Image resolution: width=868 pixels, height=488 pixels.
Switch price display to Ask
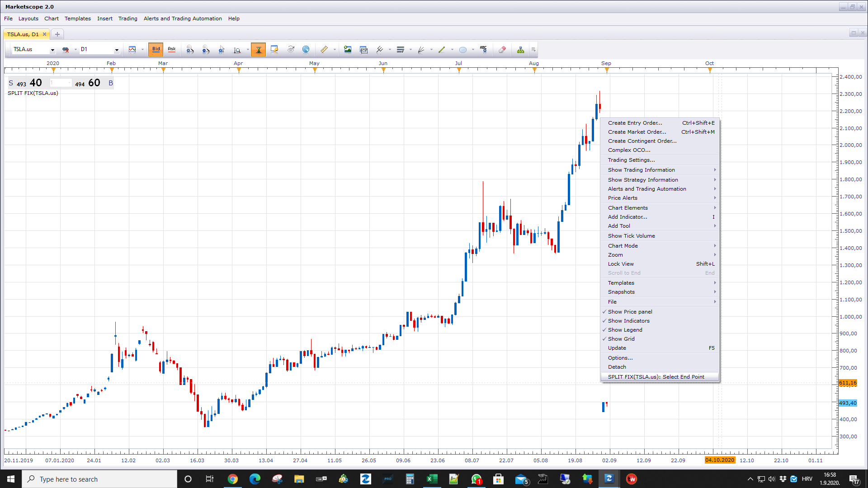pos(172,49)
